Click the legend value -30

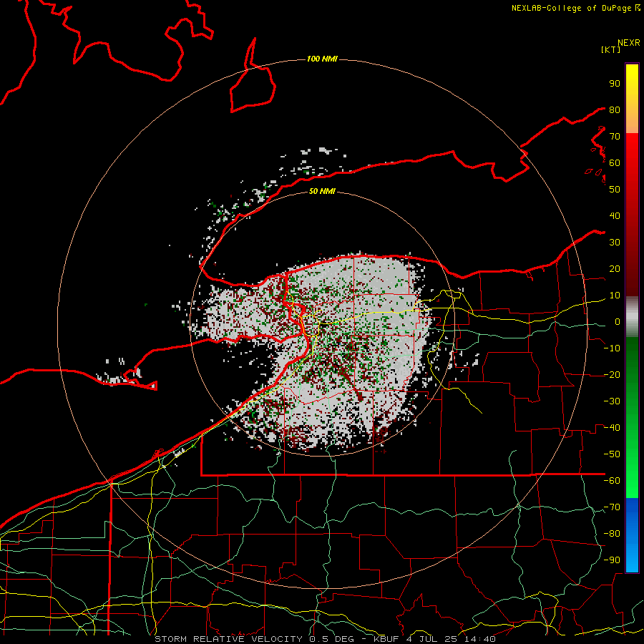click(612, 401)
